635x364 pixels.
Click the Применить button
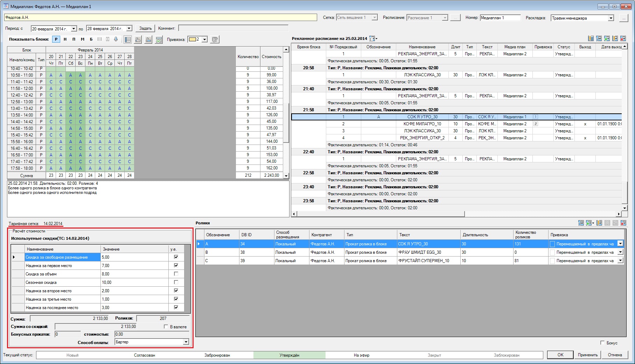(x=588, y=355)
